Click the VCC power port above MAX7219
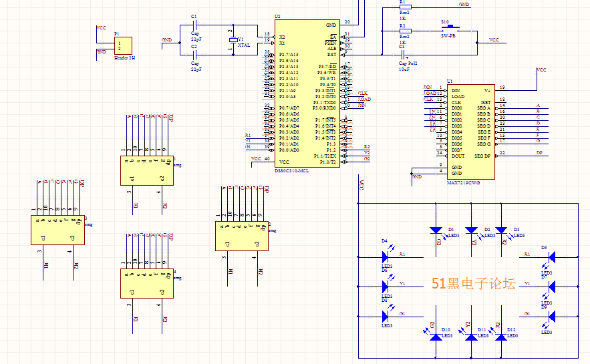Viewport: 590px width, 364px height. pyautogui.click(x=541, y=70)
